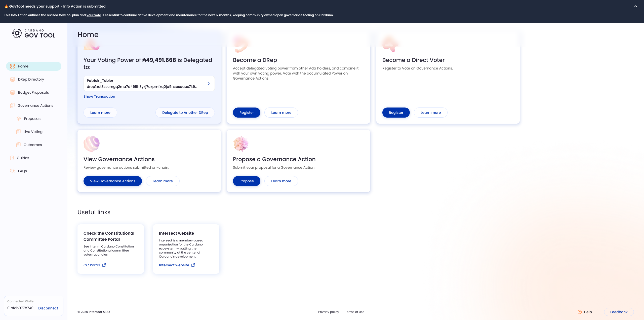Click the Help question mark icon
The height and width of the screenshot is (320, 644).
coord(580,312)
